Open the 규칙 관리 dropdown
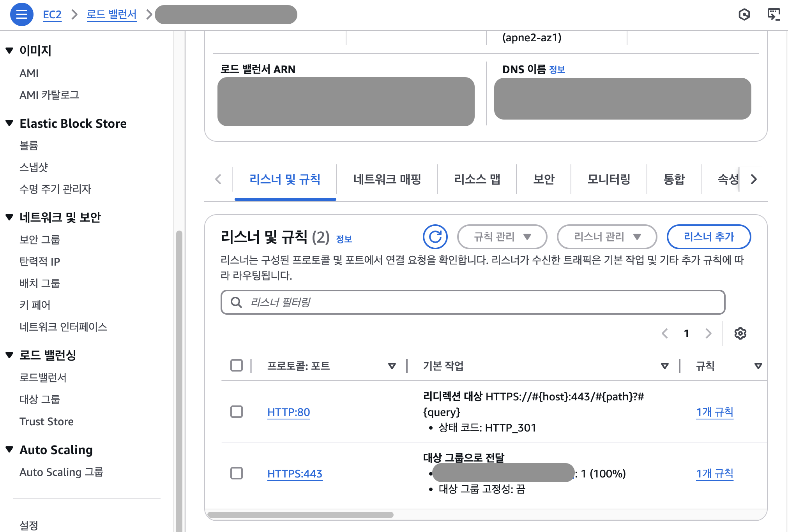Screen dimensions: 788x532 point(502,237)
